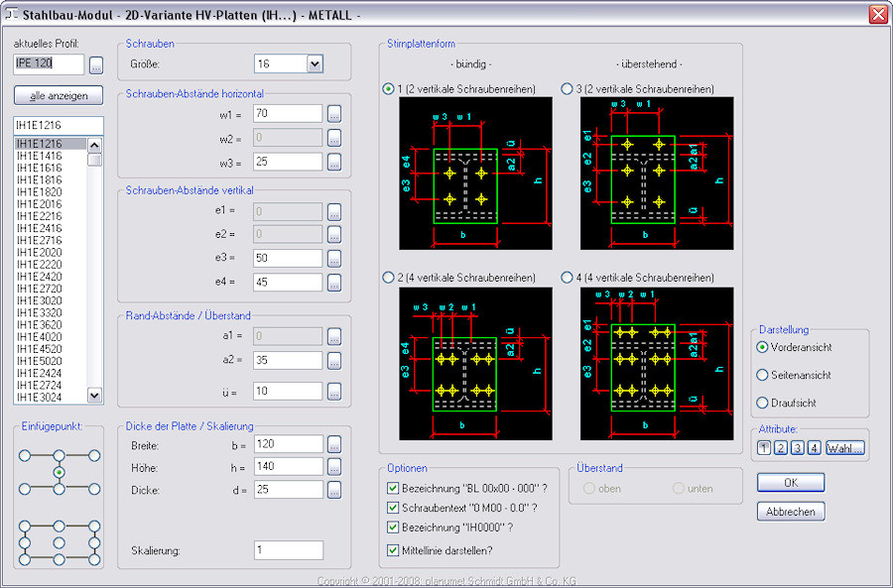893x588 pixels.
Task: Click the '...' button beside a1 field
Action: [334, 336]
